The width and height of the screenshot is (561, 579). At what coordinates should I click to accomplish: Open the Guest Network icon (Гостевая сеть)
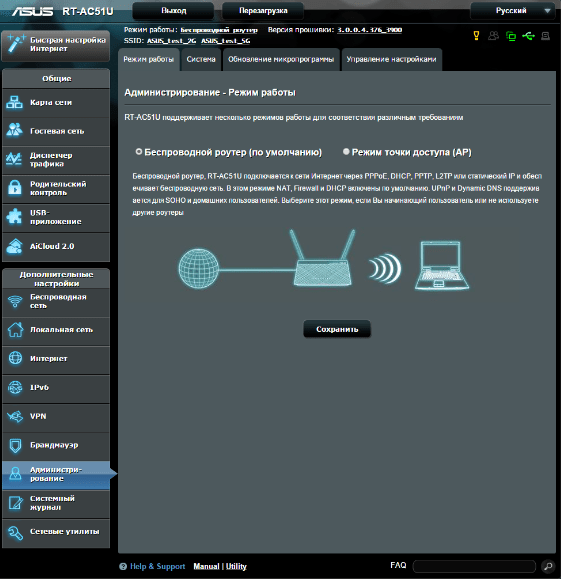coord(14,130)
